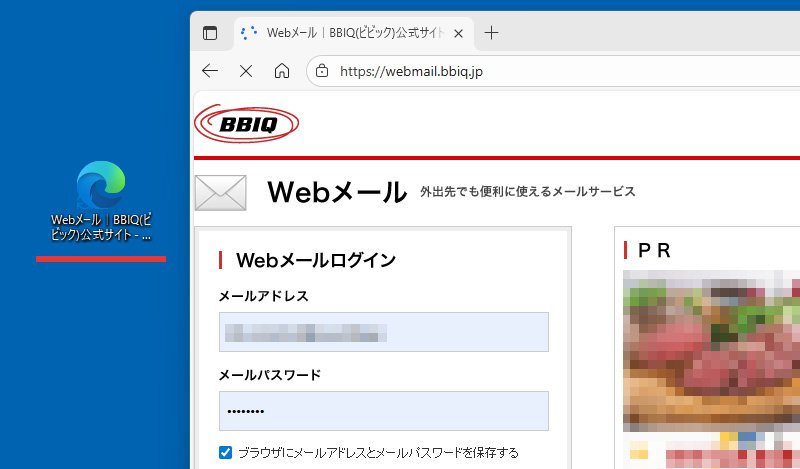This screenshot has height=469, width=800.
Task: Select the Webメール BBIQ browser tab
Action: click(350, 33)
